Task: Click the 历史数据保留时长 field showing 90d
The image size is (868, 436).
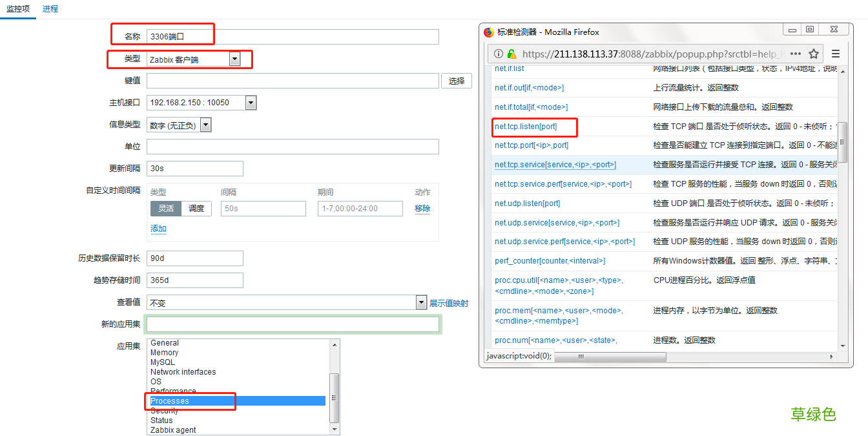Action: [195, 258]
